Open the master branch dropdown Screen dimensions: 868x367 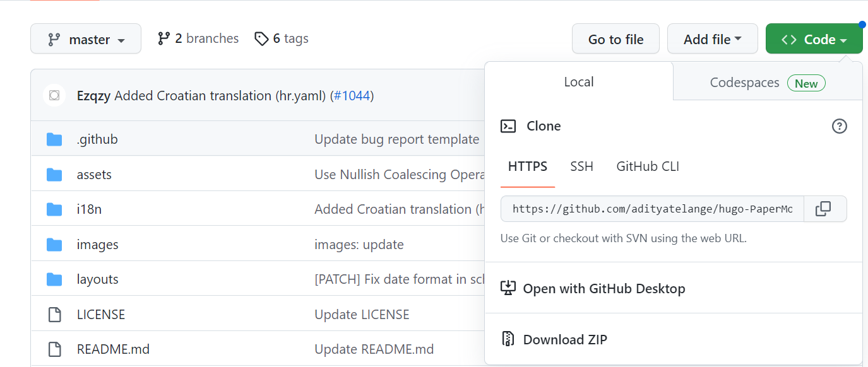[86, 39]
